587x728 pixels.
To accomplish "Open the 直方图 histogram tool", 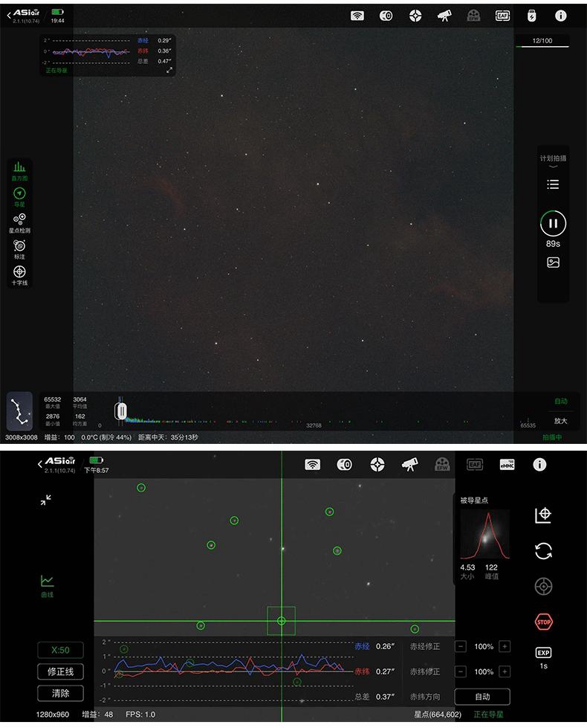I will (19, 170).
